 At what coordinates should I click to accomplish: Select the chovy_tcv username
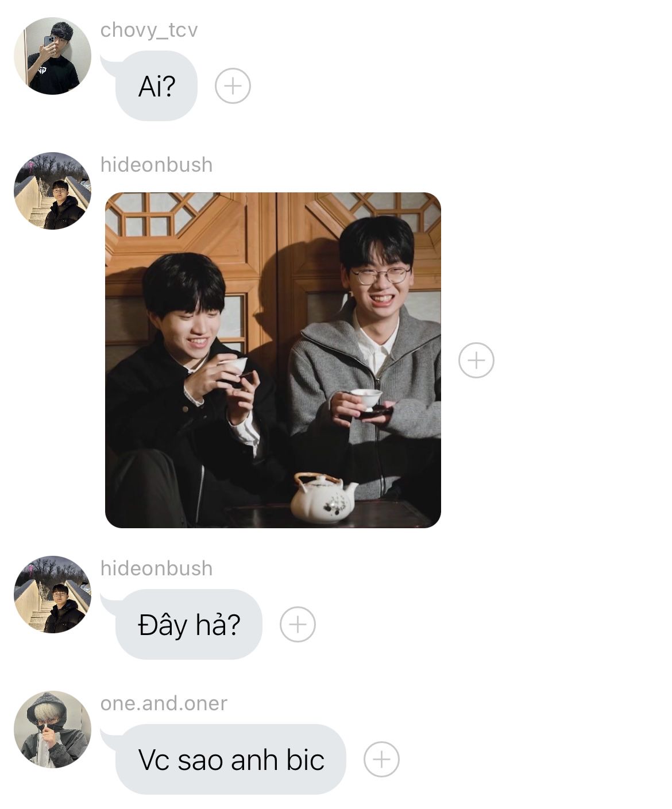click(149, 30)
